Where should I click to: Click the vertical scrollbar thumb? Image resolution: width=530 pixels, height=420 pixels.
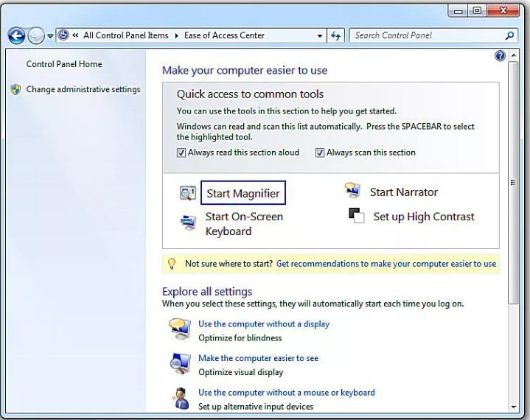(513, 183)
